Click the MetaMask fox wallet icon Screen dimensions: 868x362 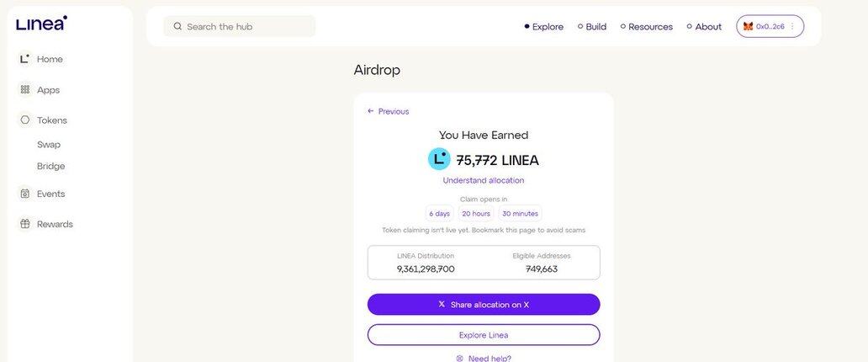coord(748,26)
